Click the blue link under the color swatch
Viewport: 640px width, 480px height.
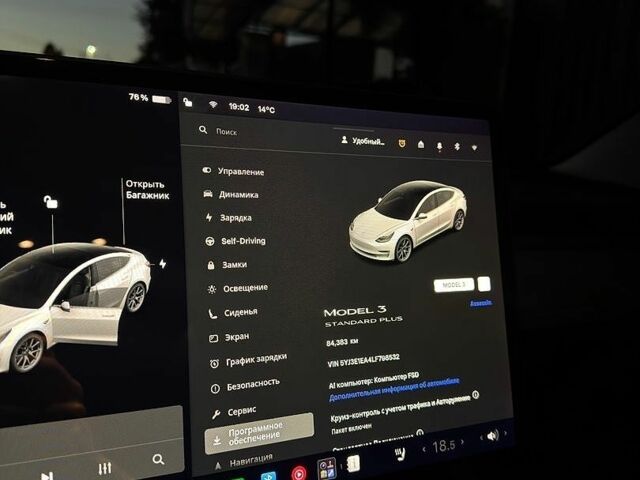(x=481, y=303)
